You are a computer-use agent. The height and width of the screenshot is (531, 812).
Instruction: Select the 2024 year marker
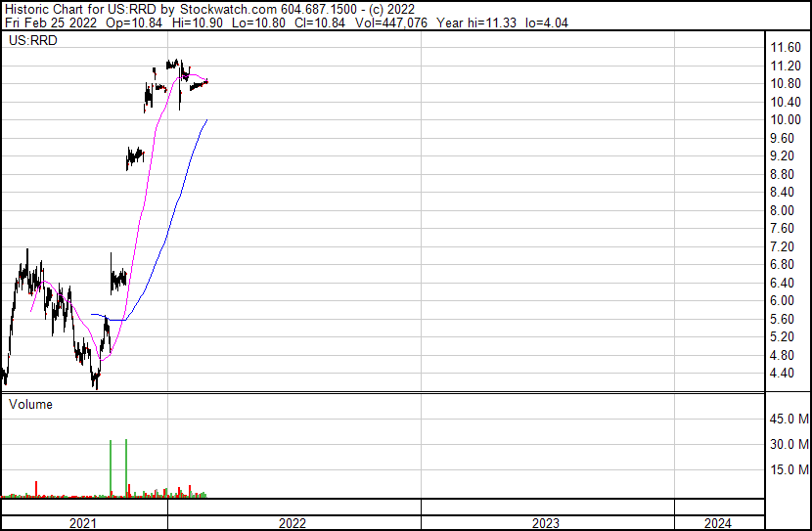click(716, 523)
